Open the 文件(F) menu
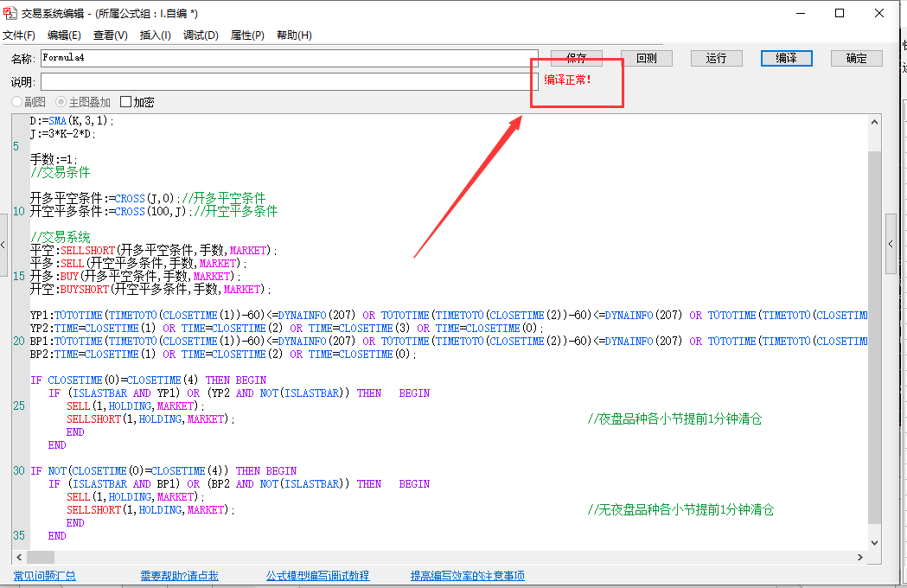Screen dimensions: 907x588 (19, 35)
